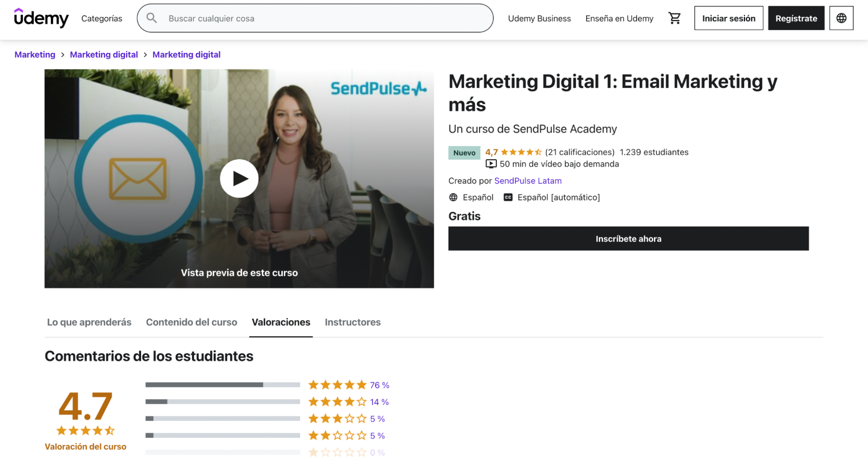Click 50 min de vídeo bajo demanda text
Screen dimensions: 868x475
[x=559, y=164]
